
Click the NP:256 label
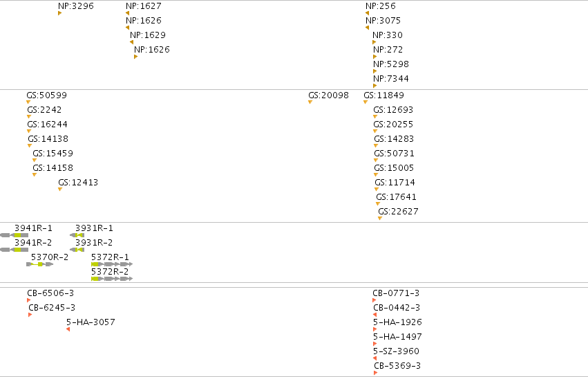tap(381, 6)
